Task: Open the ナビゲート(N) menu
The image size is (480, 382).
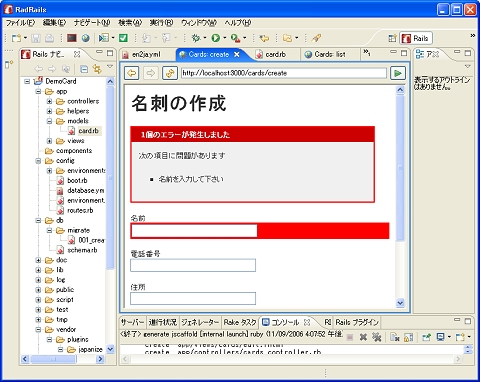Action: pyautogui.click(x=92, y=23)
